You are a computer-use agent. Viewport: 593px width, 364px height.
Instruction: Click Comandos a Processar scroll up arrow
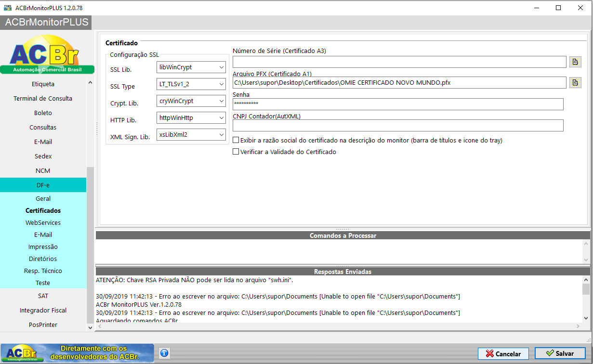586,244
